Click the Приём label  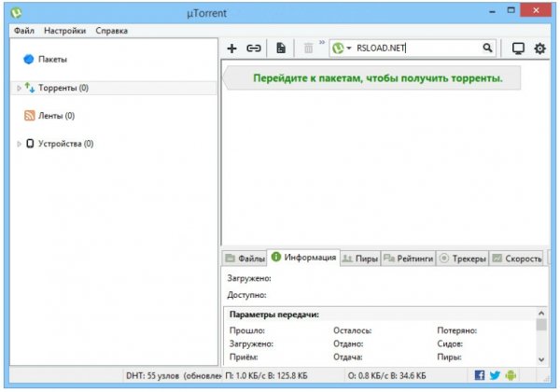pyautogui.click(x=244, y=357)
